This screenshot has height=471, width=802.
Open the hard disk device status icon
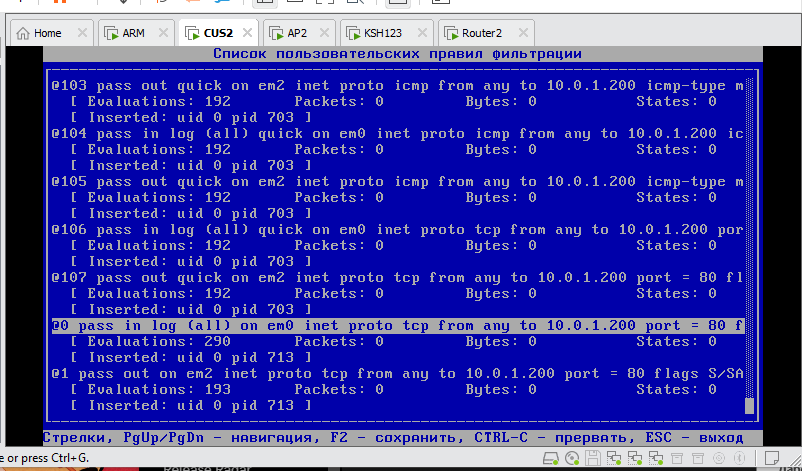click(551, 458)
